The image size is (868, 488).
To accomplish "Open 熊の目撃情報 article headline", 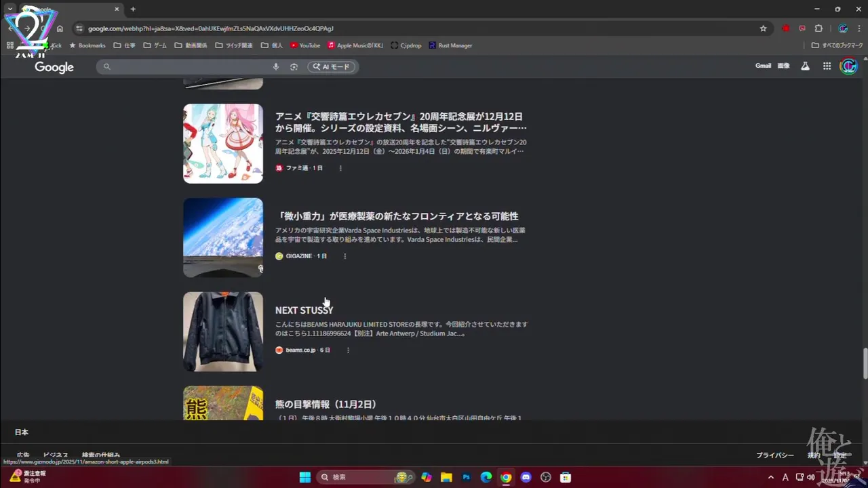I will coord(325,404).
